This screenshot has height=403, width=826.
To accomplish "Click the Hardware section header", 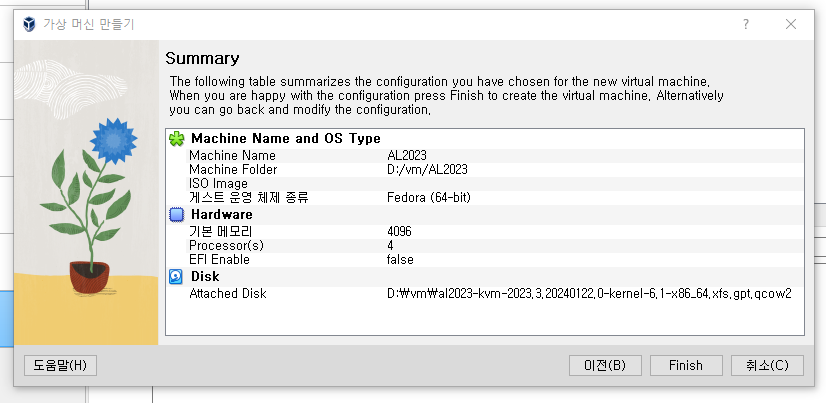I will pos(222,214).
